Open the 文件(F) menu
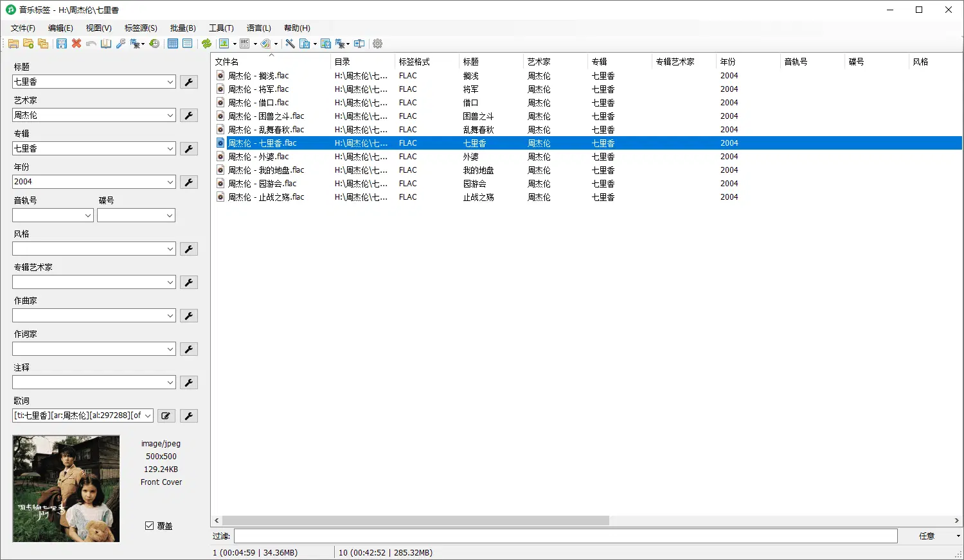Screen dimensions: 964x560 coord(23,28)
